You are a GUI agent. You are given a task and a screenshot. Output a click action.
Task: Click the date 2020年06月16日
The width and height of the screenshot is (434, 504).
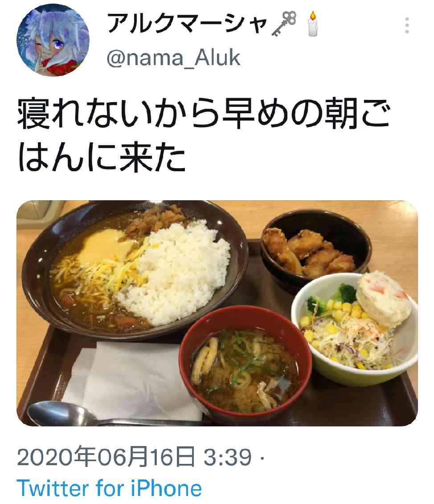pyautogui.click(x=106, y=457)
